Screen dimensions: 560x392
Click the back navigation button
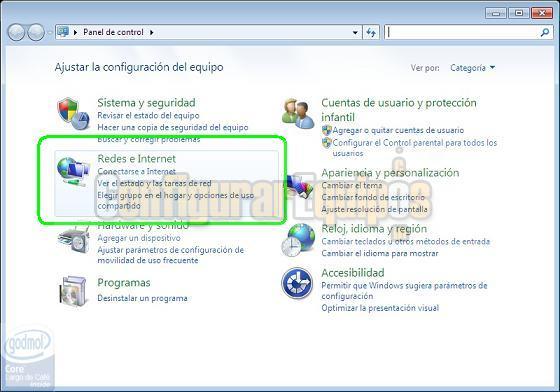click(16, 32)
